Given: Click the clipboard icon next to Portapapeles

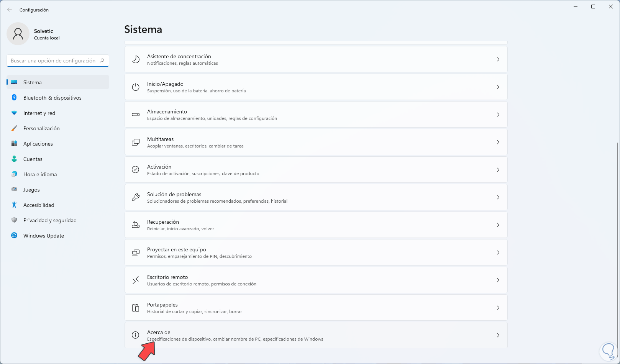Looking at the screenshot, I should click(x=136, y=308).
